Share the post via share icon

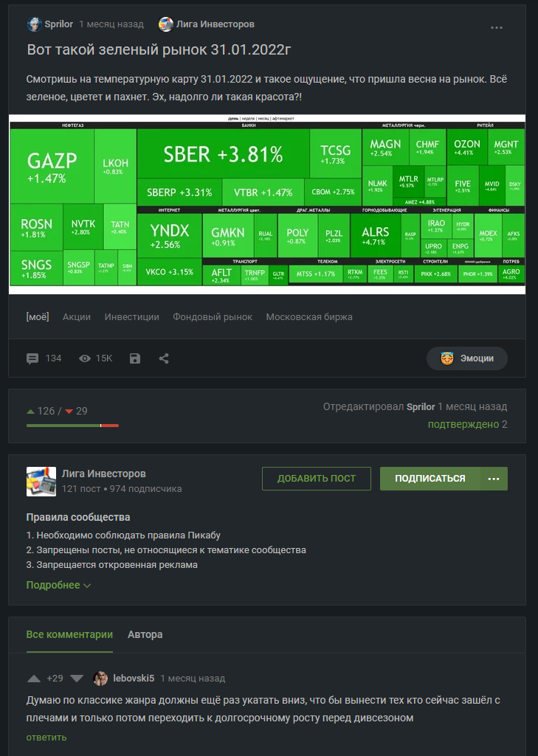pos(164,358)
